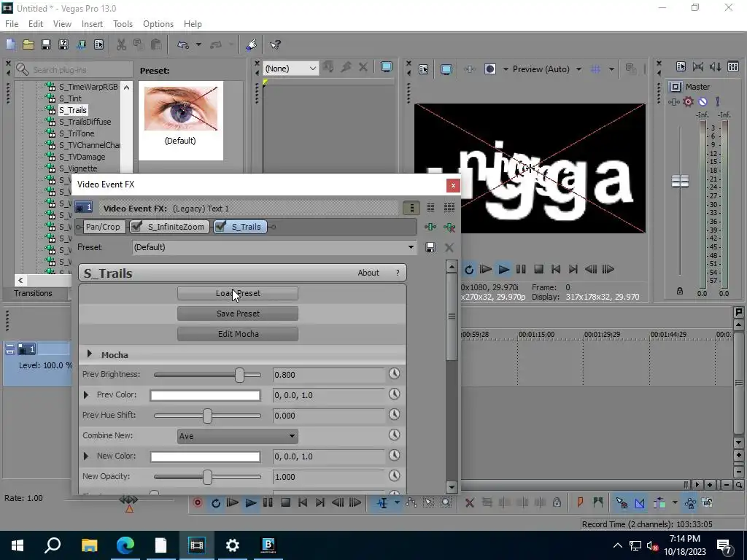Click the Load Preset button

click(x=238, y=293)
